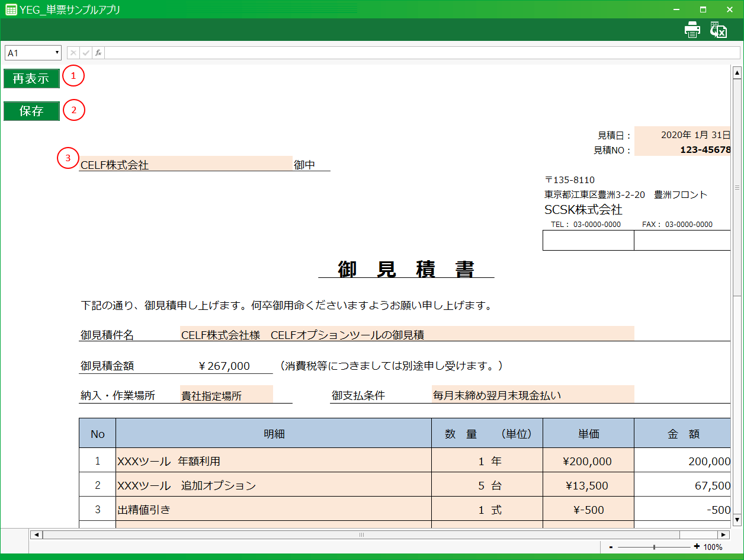Image resolution: width=744 pixels, height=560 pixels.
Task: Select the 貴社指定場所 delivery location cell
Action: tap(226, 395)
